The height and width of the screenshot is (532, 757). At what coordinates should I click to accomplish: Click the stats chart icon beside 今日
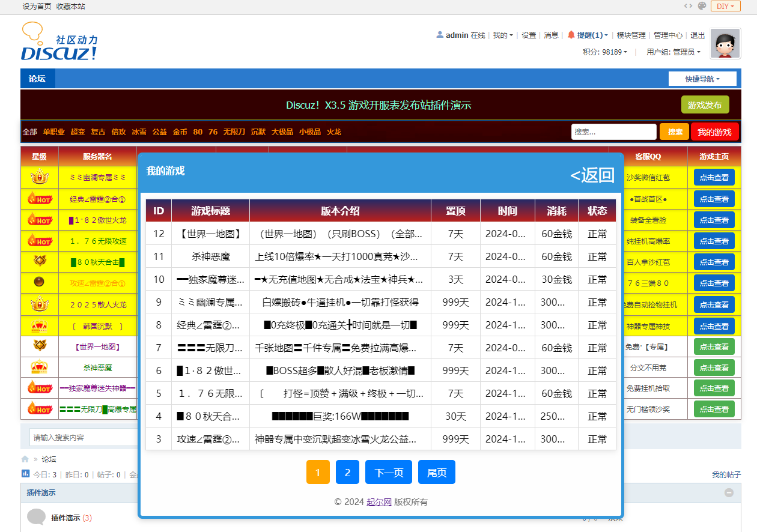pyautogui.click(x=25, y=474)
